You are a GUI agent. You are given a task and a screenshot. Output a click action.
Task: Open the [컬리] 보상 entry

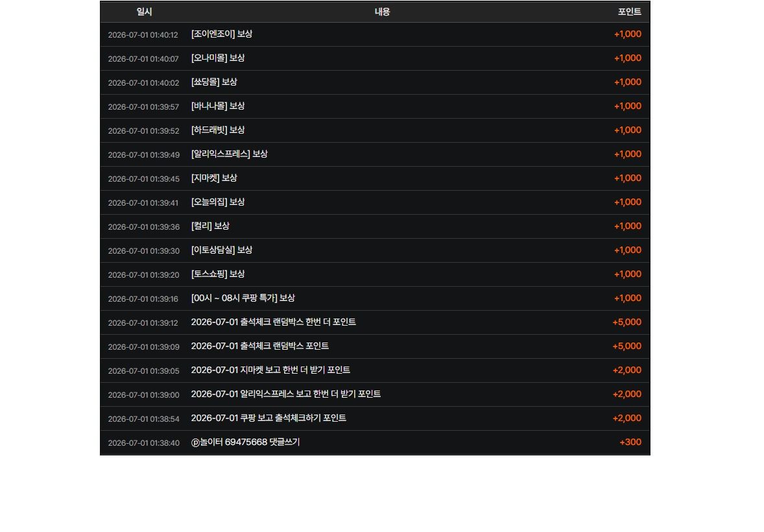(210, 226)
